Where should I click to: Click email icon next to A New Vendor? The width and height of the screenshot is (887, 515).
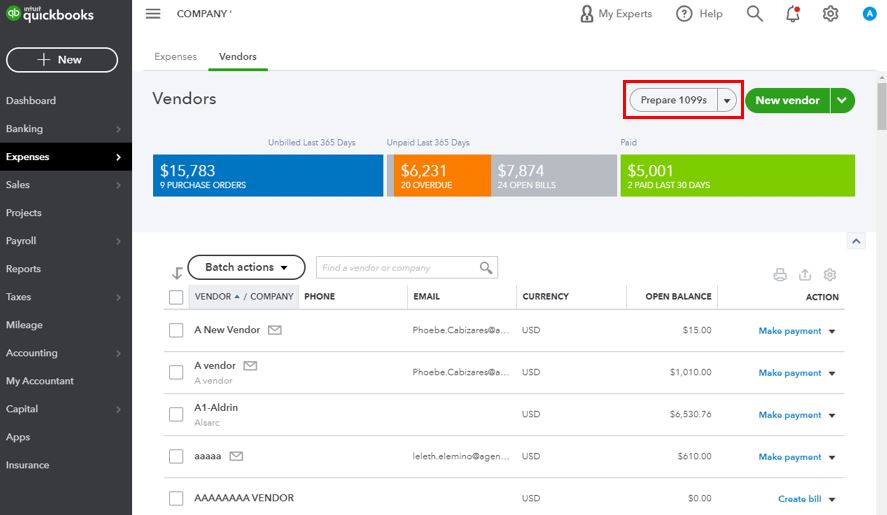tap(275, 330)
